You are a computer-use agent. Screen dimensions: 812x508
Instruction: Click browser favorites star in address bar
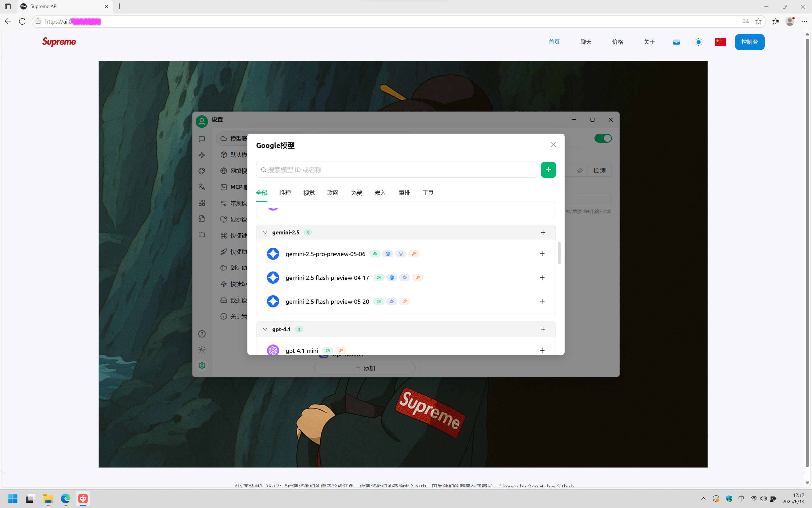pyautogui.click(x=758, y=21)
